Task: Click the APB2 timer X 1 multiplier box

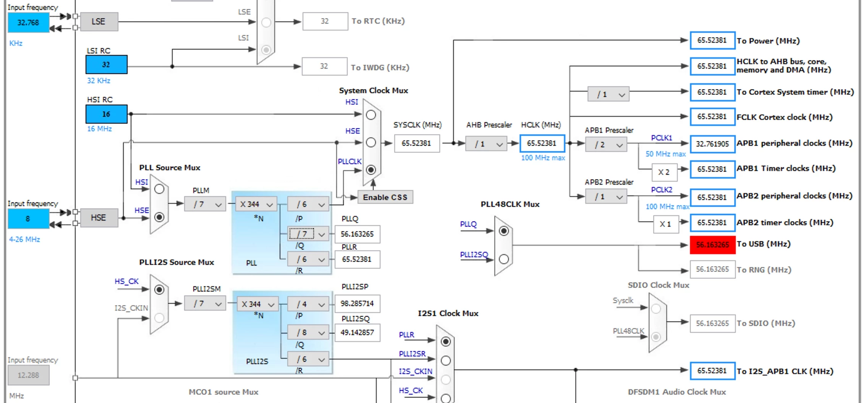Action: tap(666, 224)
